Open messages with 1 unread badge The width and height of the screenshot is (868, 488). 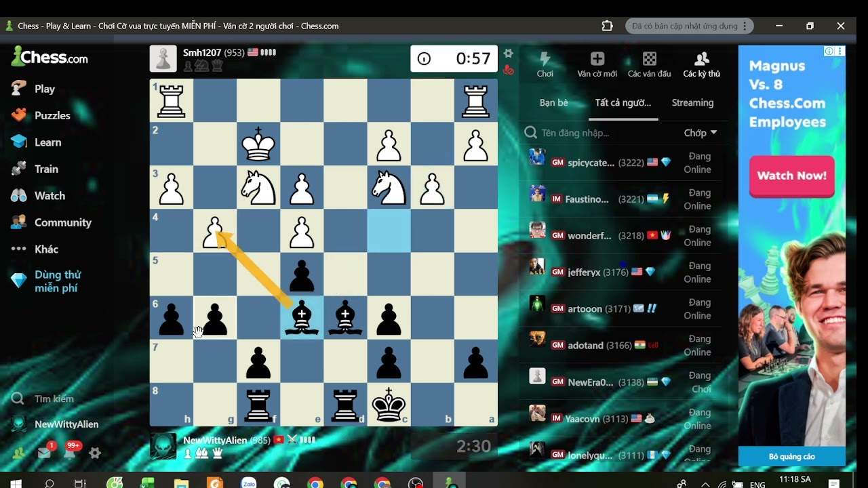(45, 452)
